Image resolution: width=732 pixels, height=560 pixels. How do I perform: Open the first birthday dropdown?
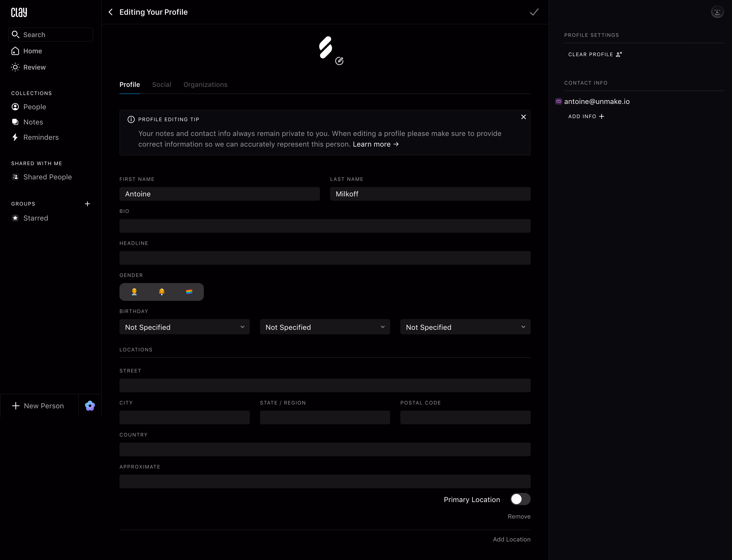coord(185,327)
